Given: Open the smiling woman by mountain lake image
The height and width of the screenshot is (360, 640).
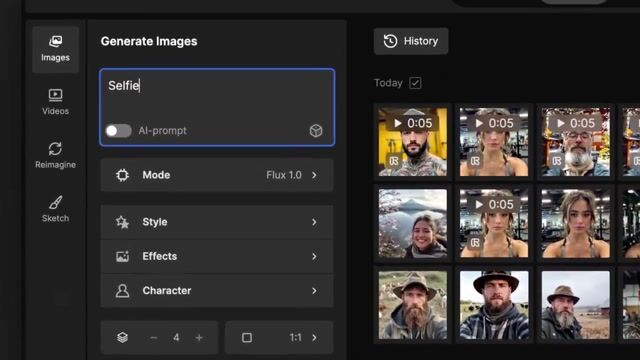Looking at the screenshot, I should pyautogui.click(x=413, y=223).
